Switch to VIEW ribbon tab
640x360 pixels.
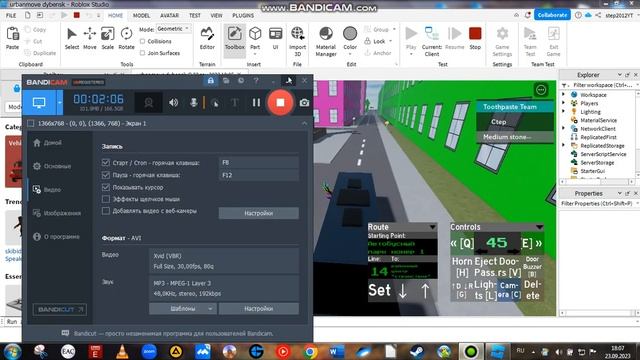216,16
